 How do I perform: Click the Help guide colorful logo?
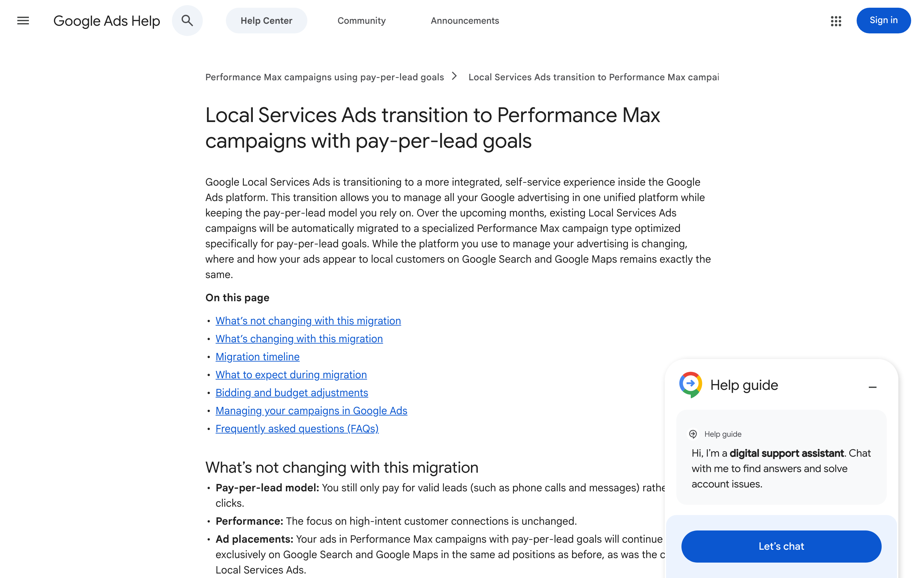pos(691,385)
